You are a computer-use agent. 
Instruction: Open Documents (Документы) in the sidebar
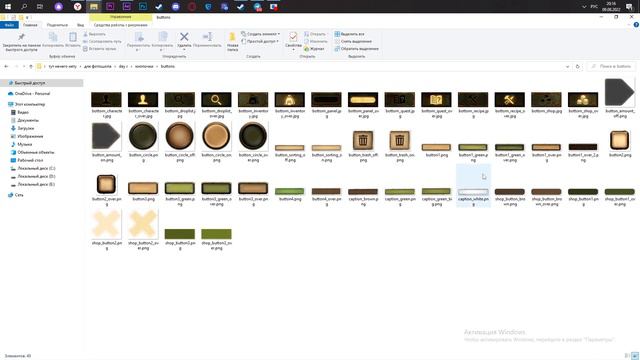tap(28, 120)
